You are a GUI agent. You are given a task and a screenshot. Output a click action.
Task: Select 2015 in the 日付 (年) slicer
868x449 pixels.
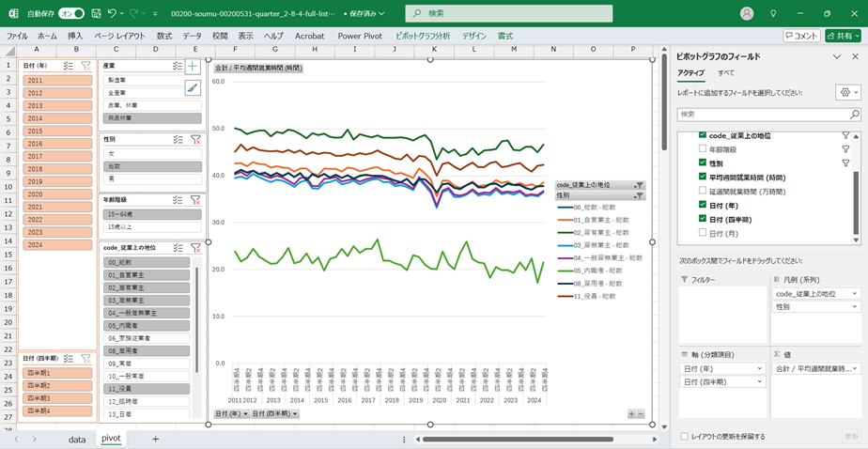[x=35, y=131]
